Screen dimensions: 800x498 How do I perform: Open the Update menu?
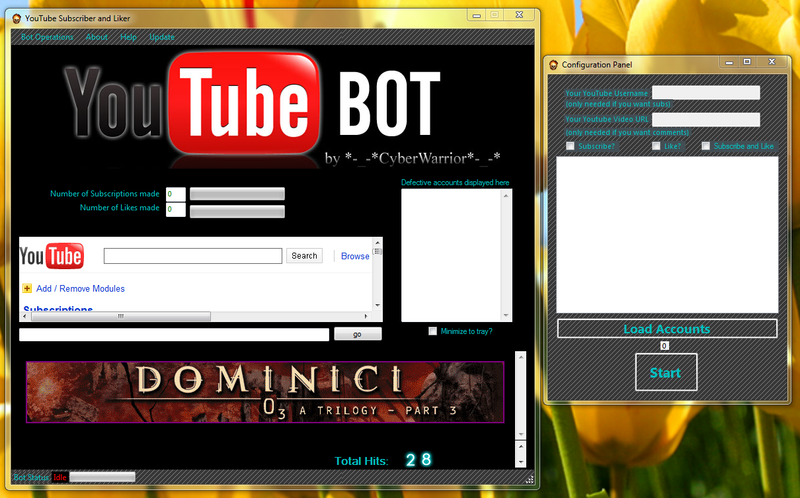tap(162, 37)
